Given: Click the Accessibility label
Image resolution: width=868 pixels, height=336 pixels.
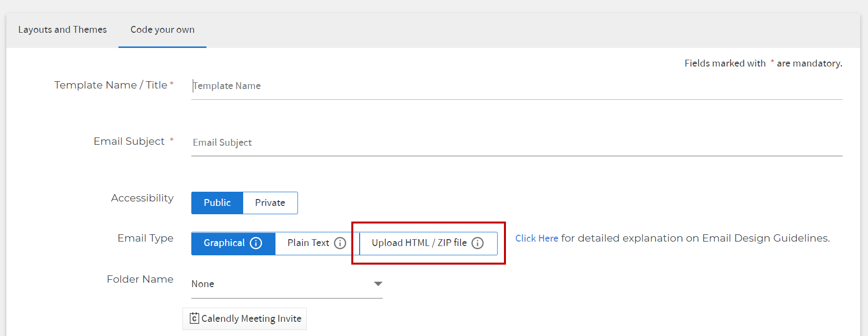Looking at the screenshot, I should [x=142, y=198].
